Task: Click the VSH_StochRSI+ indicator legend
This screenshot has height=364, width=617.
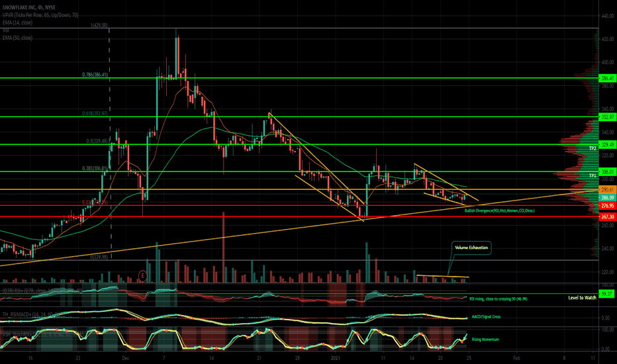Action: click(x=42, y=334)
